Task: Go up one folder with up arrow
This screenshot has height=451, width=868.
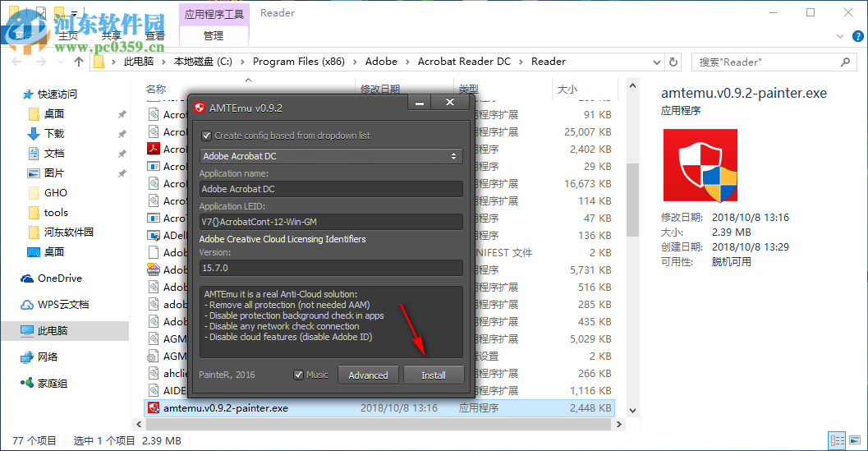Action: (79, 62)
